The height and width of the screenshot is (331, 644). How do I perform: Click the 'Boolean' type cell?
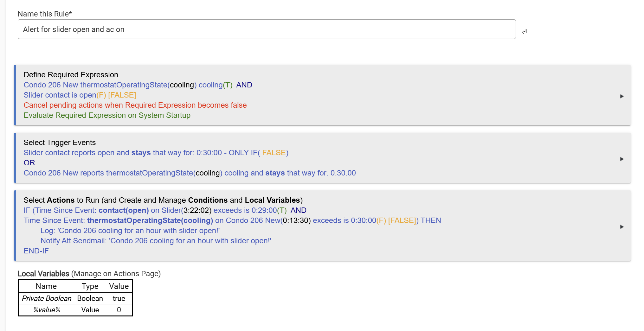point(90,298)
